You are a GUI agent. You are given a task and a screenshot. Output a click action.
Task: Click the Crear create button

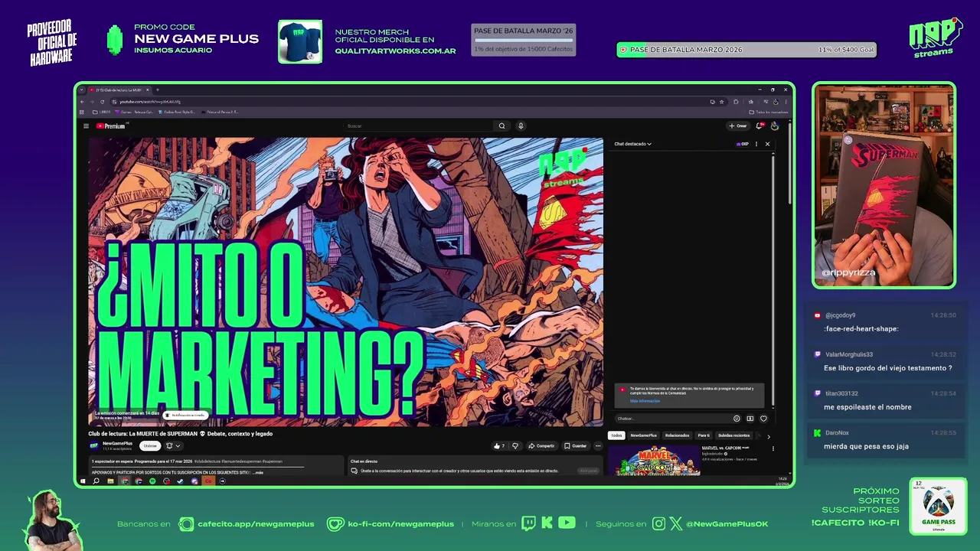coord(738,126)
